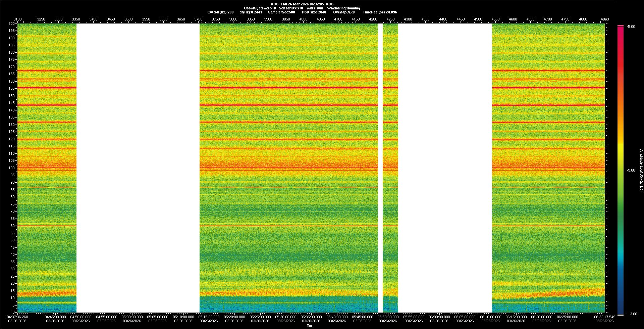Click the 05:30:00.000 time axis label
This screenshot has height=329, width=644.
285,317
